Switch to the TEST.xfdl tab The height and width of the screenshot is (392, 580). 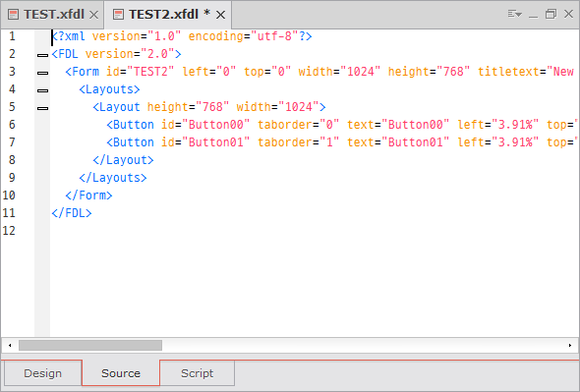point(54,15)
